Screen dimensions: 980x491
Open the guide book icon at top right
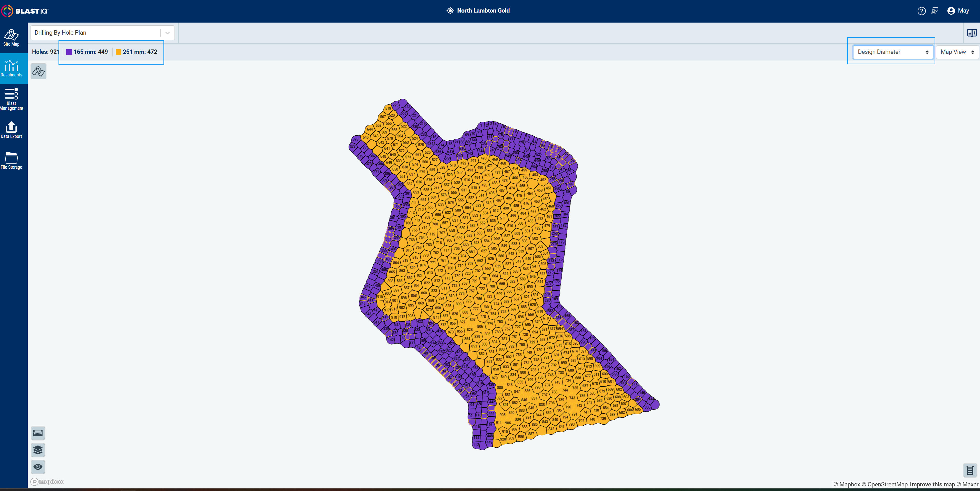(972, 33)
